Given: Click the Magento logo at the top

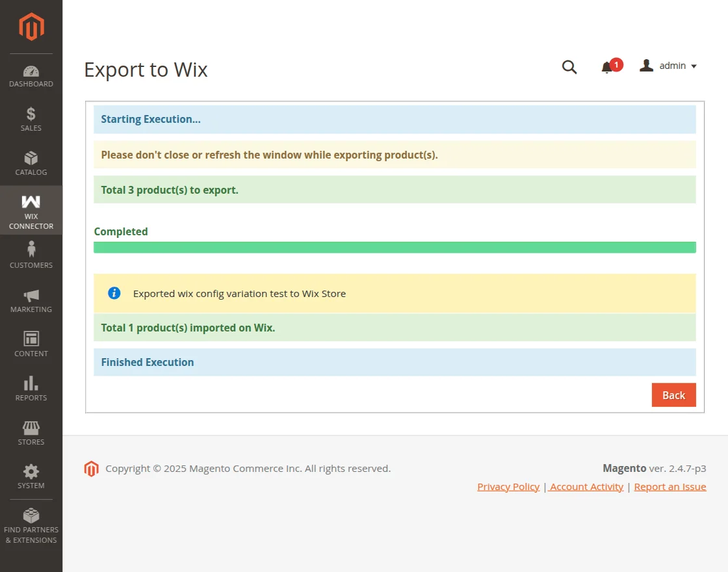Looking at the screenshot, I should click(31, 26).
